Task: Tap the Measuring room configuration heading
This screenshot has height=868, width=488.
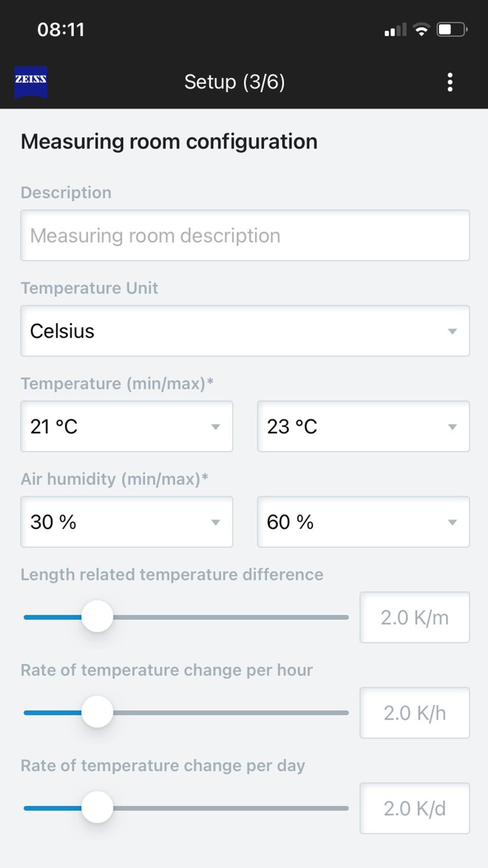Action: point(169,142)
